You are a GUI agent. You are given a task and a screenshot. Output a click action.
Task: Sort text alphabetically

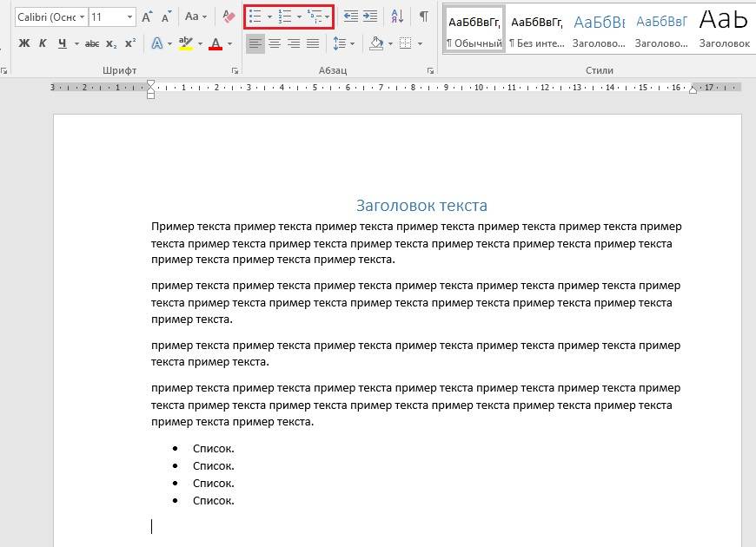tap(397, 16)
